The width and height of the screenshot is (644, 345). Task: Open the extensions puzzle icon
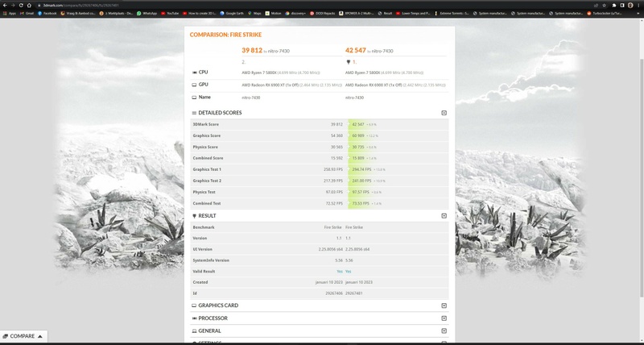[x=614, y=6]
